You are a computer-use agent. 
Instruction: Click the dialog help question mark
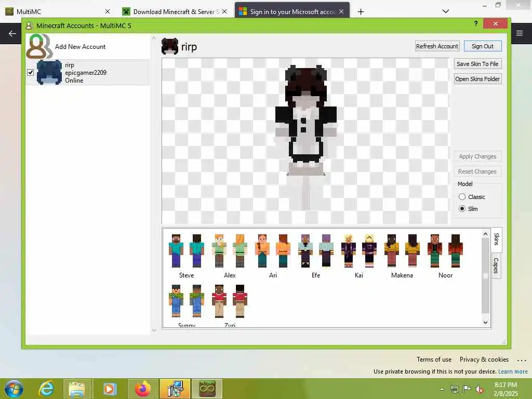[476, 23]
